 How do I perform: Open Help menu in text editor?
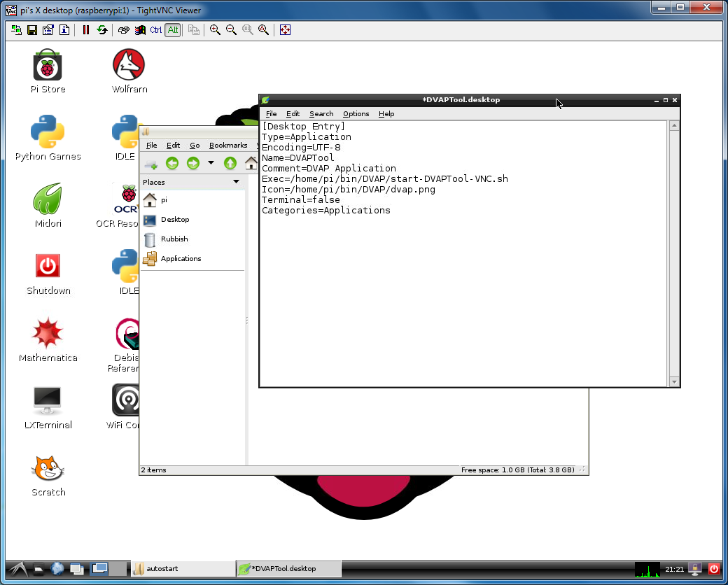[x=386, y=114]
